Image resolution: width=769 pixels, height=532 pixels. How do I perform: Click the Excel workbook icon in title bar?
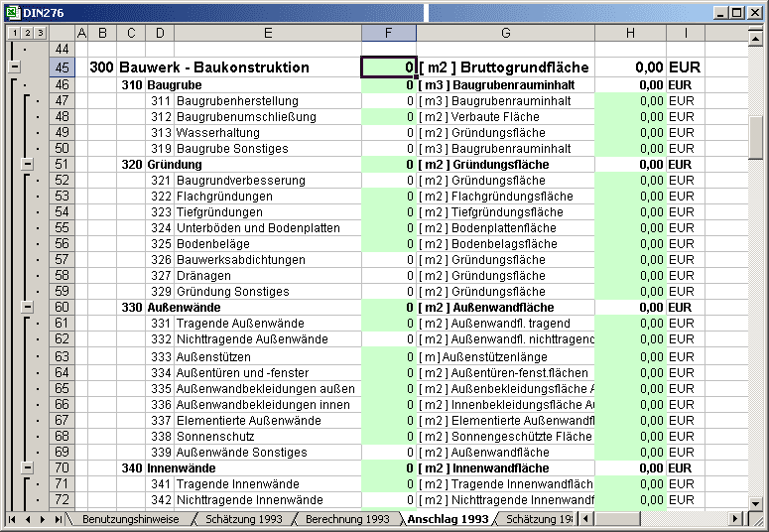[11, 13]
